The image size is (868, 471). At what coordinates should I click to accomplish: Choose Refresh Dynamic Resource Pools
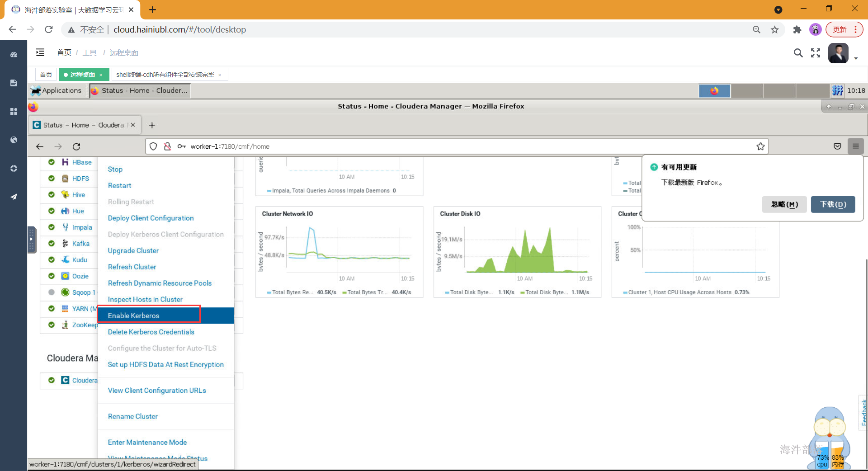pos(160,283)
